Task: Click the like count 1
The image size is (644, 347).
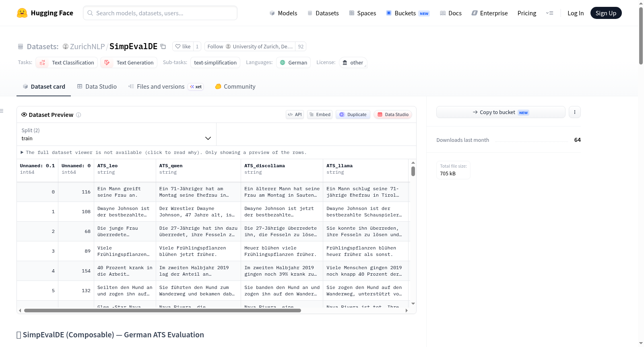Action: [197, 46]
